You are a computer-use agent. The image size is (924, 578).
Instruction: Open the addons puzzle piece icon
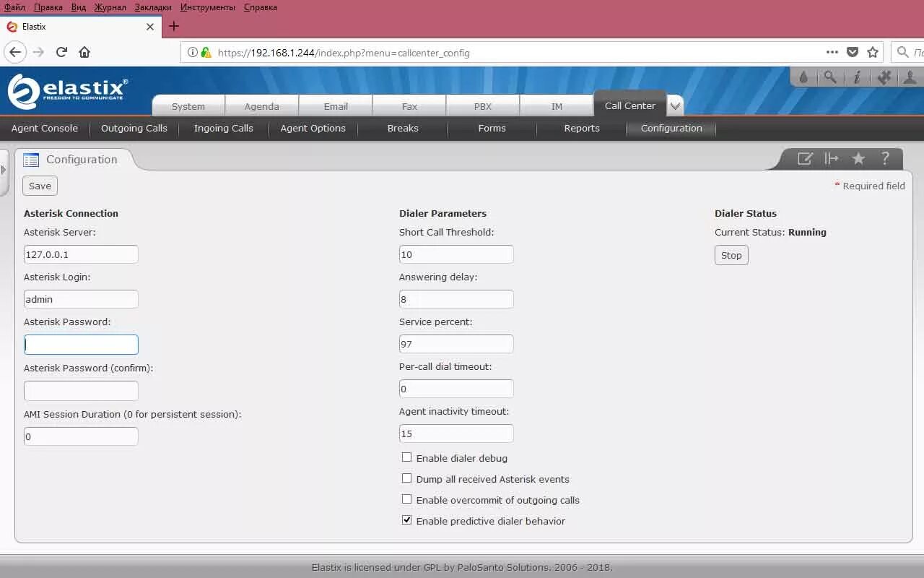[x=884, y=77]
